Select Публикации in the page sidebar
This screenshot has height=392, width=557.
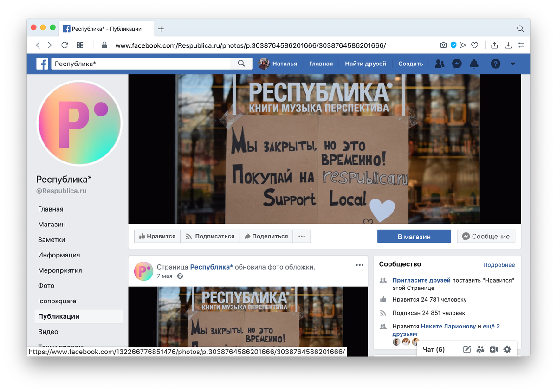point(78,316)
